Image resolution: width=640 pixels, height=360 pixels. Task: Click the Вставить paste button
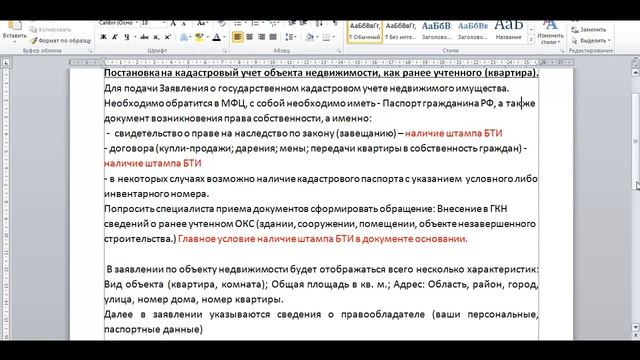(14, 31)
